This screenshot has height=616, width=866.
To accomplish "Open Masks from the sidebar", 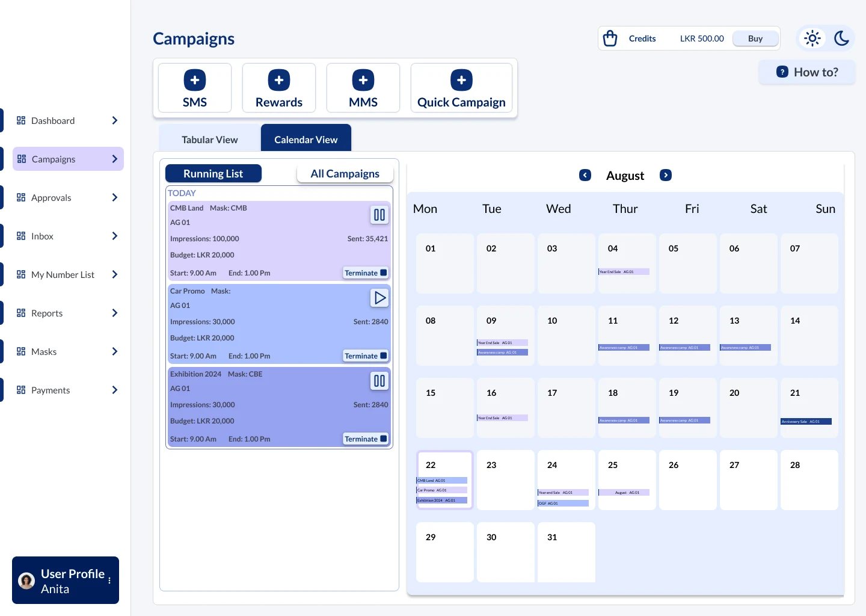I will [68, 351].
